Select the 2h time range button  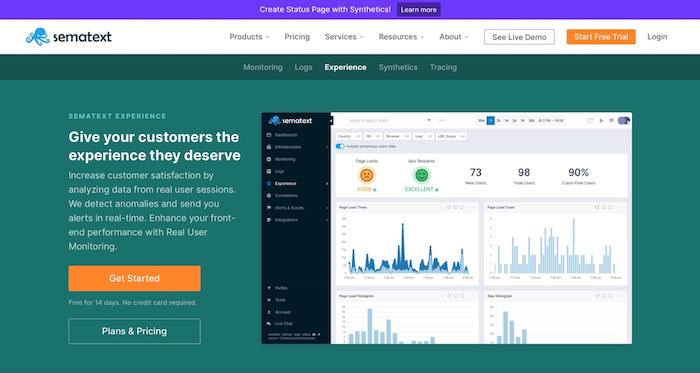click(499, 120)
